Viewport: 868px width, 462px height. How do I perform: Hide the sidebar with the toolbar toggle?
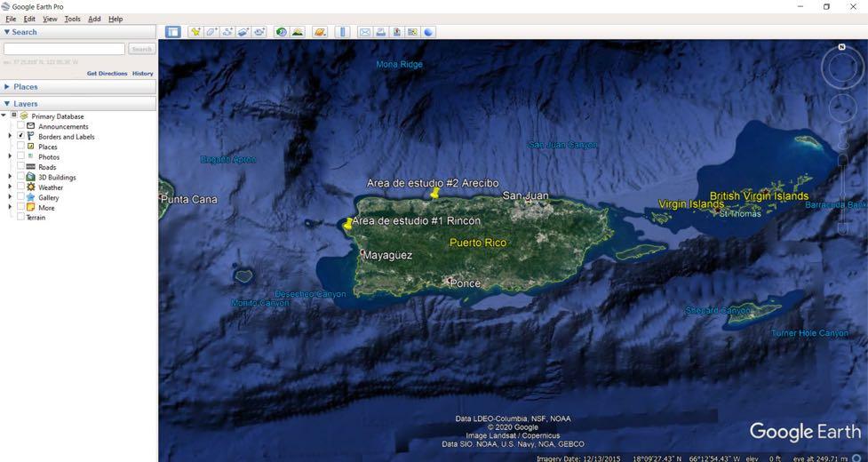[x=172, y=32]
